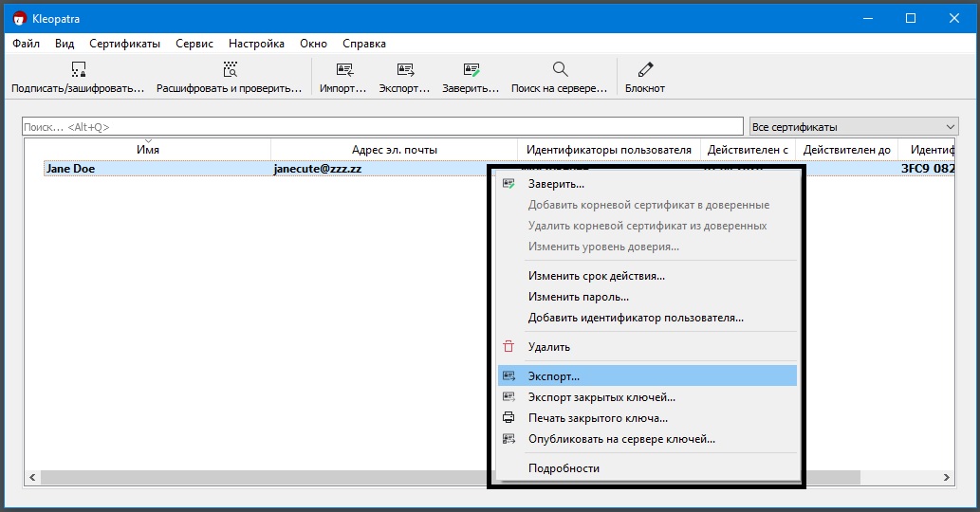Click the printer icon for Печать закрытого ключа
980x512 pixels.
[508, 418]
